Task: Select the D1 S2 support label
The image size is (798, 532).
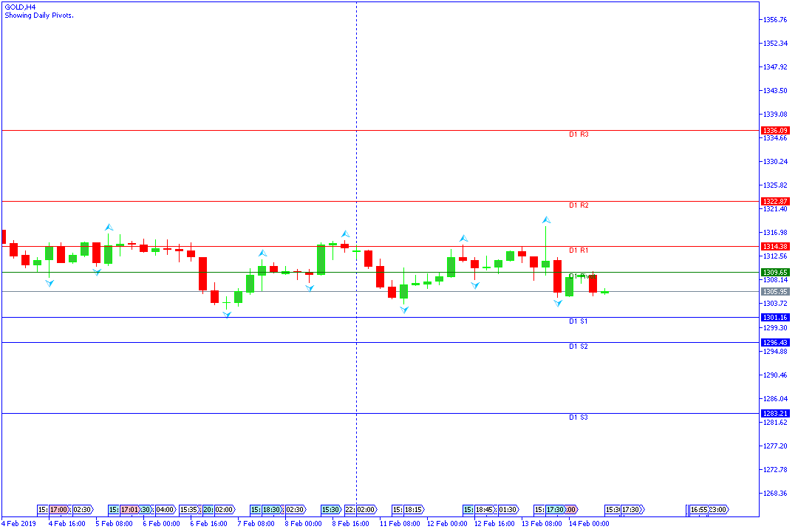Action: (579, 347)
